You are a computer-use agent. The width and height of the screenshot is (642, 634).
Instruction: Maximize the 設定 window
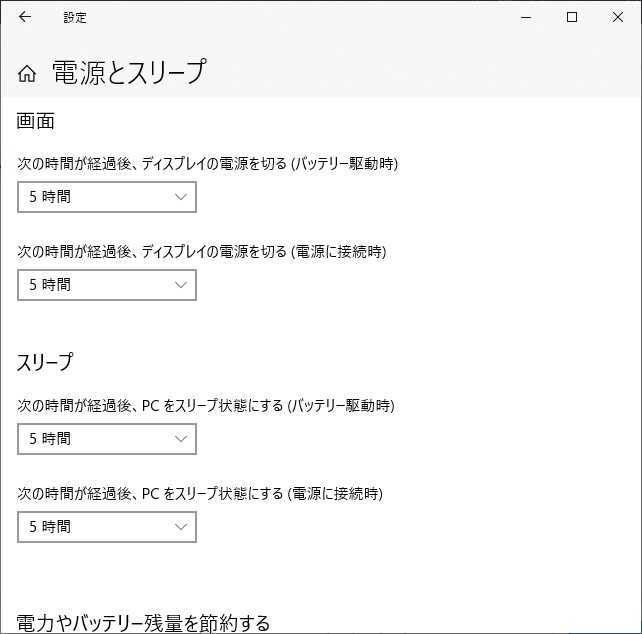572,17
